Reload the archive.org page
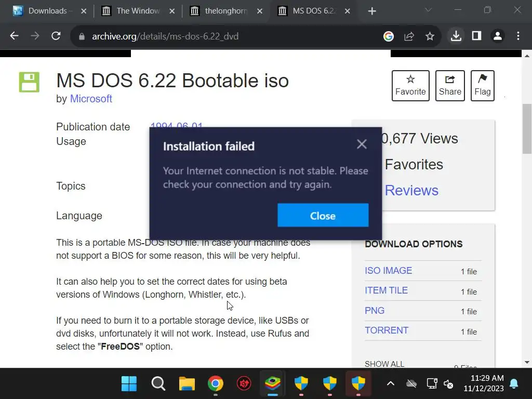Image resolution: width=532 pixels, height=399 pixels. [56, 36]
